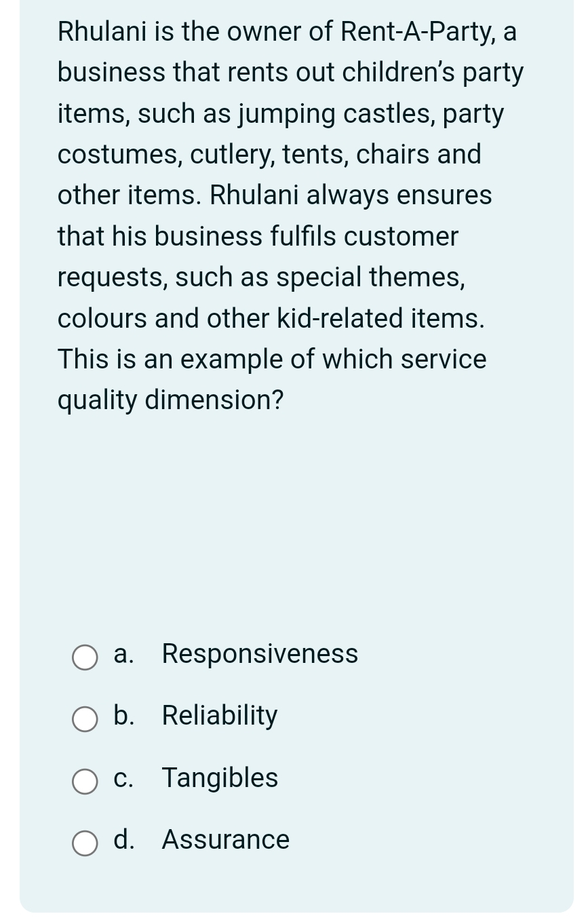
Task: Select the Reliability radio button
Action: point(84,719)
